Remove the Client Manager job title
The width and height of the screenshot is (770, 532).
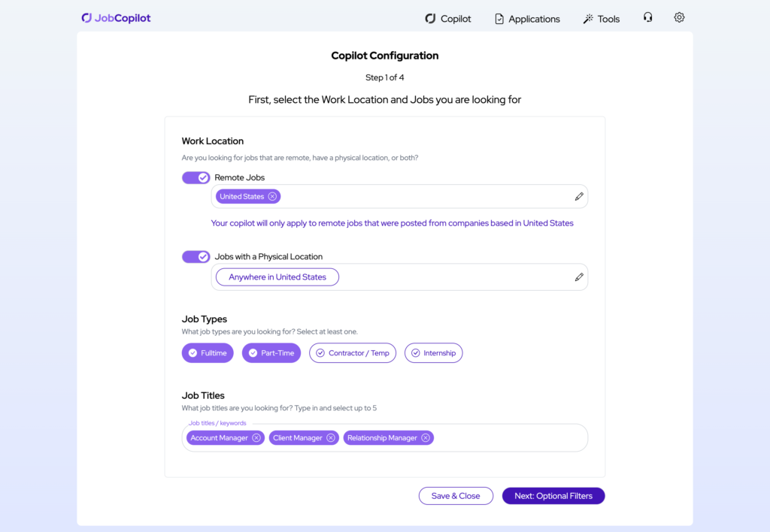click(331, 438)
